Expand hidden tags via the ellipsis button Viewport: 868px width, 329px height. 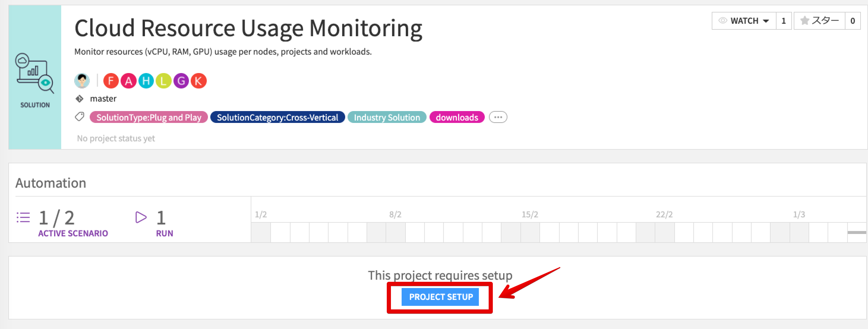(x=498, y=117)
